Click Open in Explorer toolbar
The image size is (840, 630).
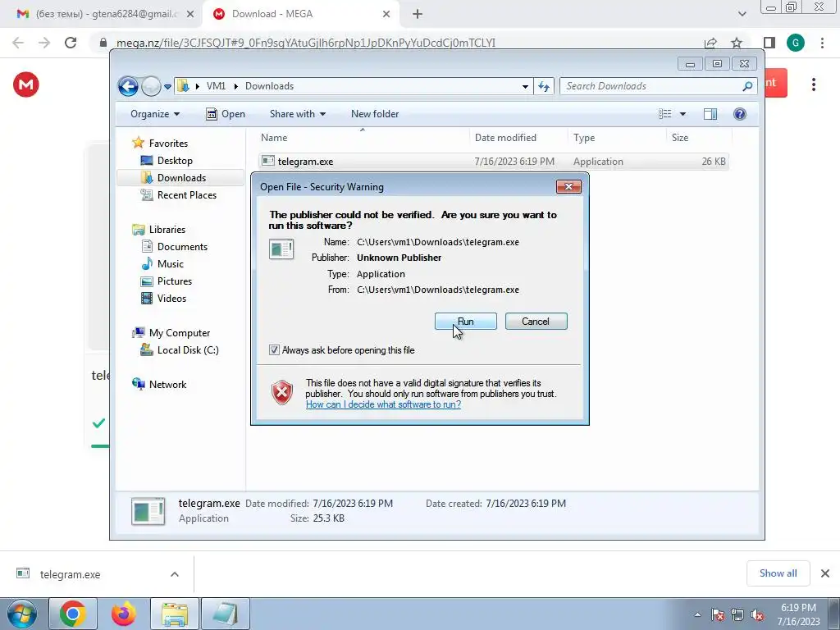pos(226,114)
